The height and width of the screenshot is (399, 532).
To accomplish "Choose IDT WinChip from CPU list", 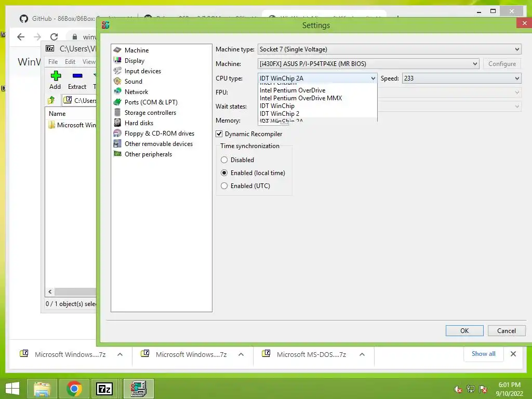I will point(317,106).
